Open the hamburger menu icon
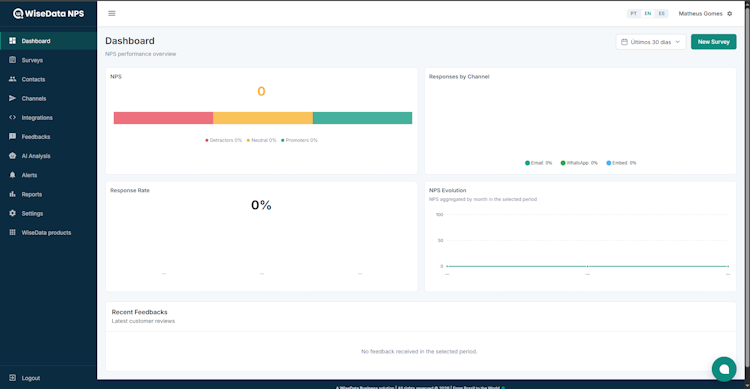The width and height of the screenshot is (750, 389). 111,13
